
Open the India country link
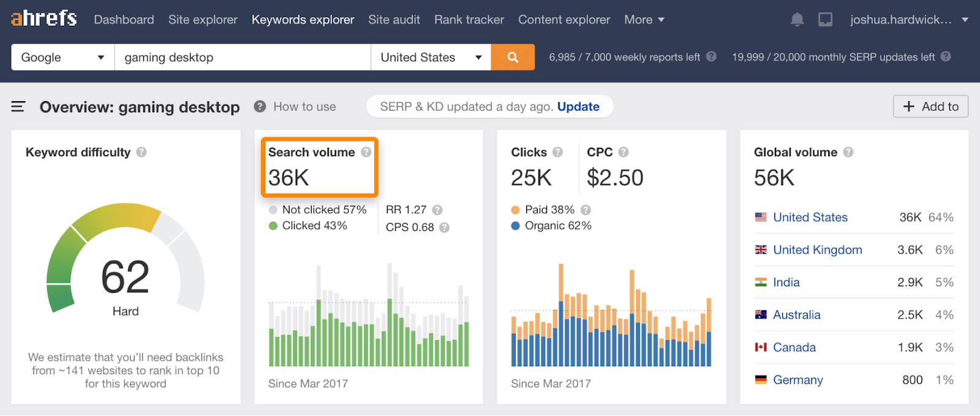pos(786,282)
